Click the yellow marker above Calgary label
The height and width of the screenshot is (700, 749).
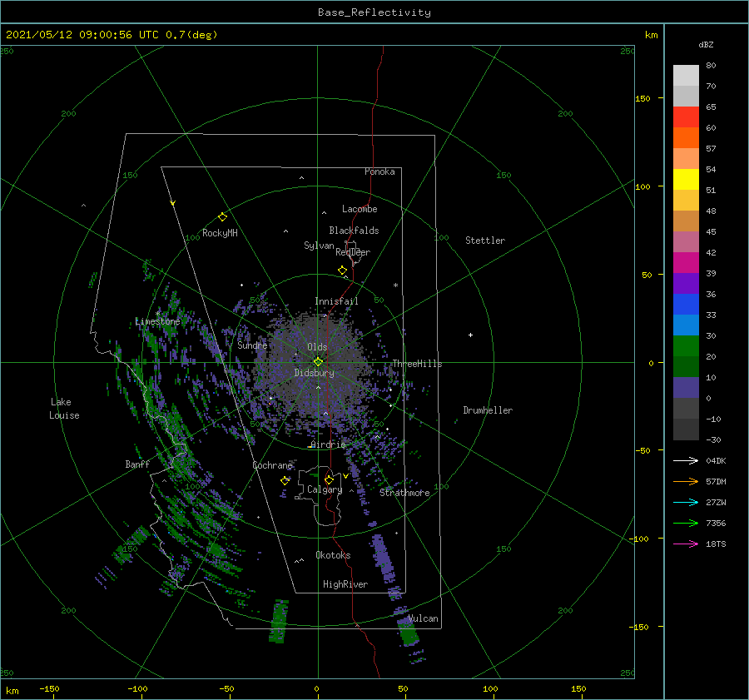[x=329, y=479]
